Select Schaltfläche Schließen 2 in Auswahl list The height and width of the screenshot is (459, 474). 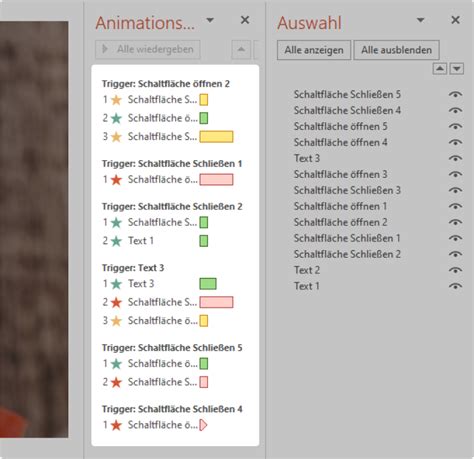(347, 254)
